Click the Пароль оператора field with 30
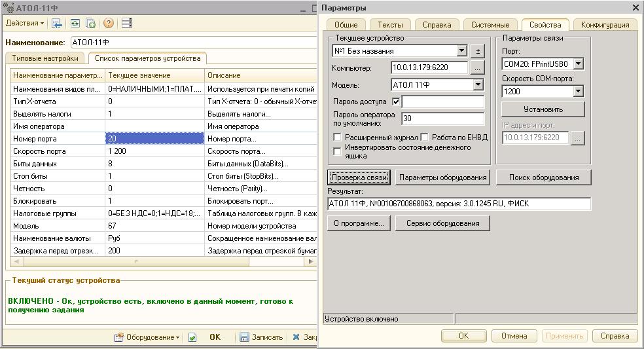644x349 pixels. coord(442,119)
